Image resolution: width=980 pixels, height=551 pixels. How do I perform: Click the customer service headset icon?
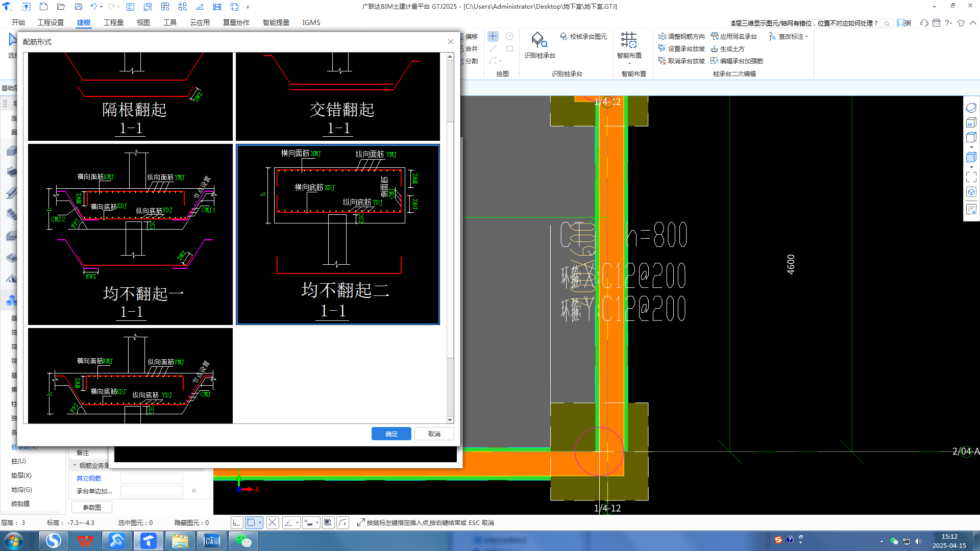[x=924, y=23]
